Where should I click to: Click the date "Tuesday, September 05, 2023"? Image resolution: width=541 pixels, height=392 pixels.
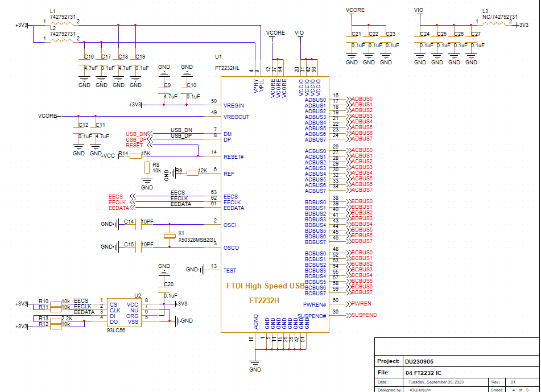pyautogui.click(x=436, y=382)
